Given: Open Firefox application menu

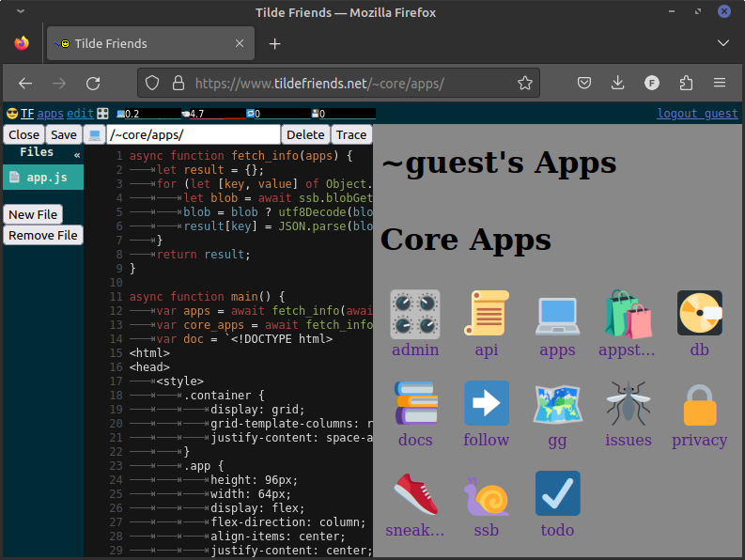Looking at the screenshot, I should (720, 83).
